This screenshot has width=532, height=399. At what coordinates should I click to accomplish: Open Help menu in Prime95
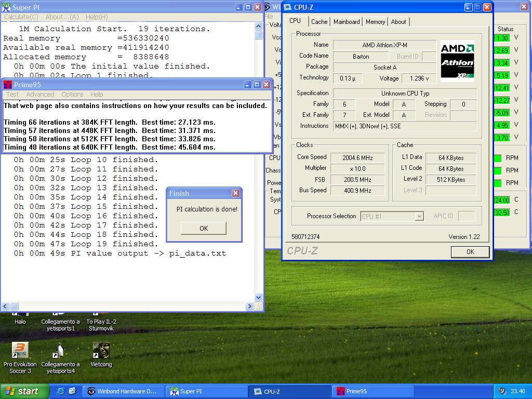click(x=97, y=95)
